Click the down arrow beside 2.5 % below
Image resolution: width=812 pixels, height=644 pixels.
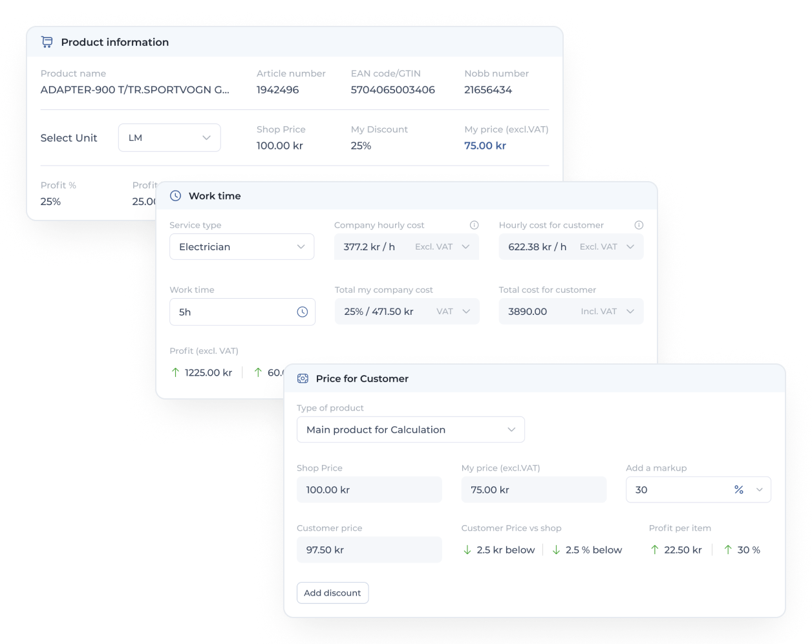click(x=556, y=550)
